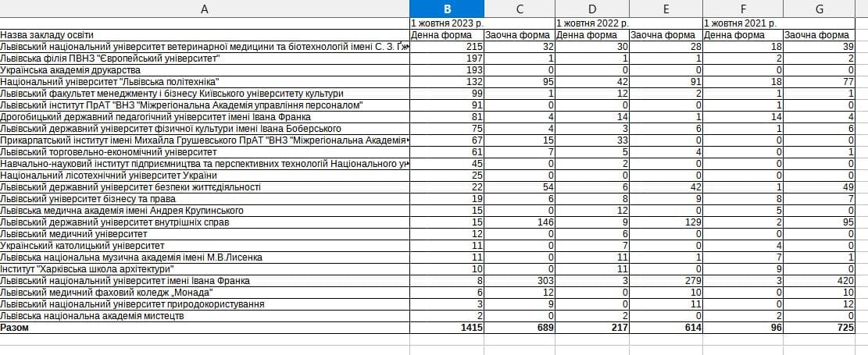Click column A header
The width and height of the screenshot is (868, 355).
point(205,9)
